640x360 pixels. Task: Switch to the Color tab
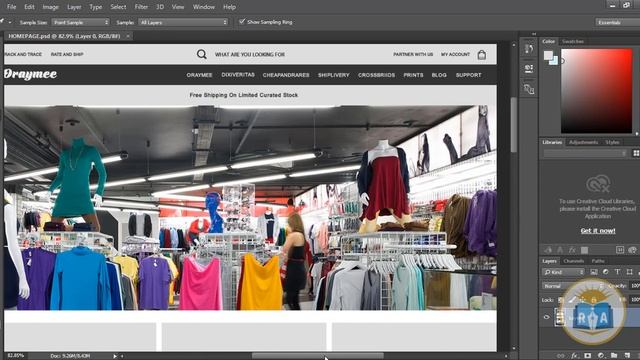[x=549, y=41]
